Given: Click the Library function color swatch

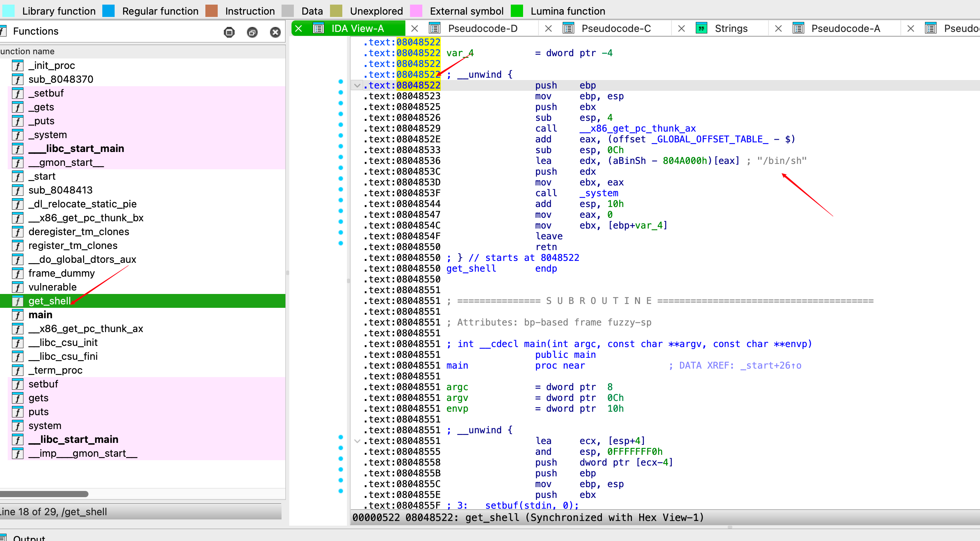Looking at the screenshot, I should click(x=8, y=11).
